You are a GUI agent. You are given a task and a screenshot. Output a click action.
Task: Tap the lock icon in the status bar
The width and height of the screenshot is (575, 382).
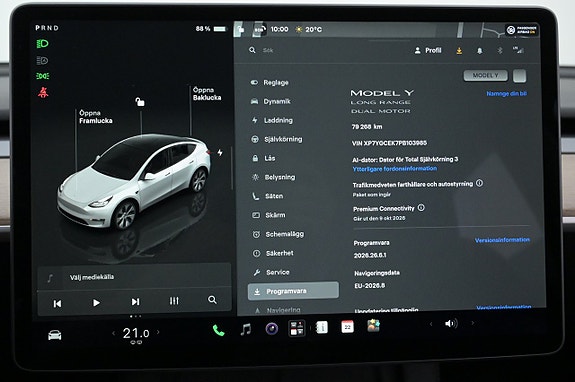click(240, 29)
